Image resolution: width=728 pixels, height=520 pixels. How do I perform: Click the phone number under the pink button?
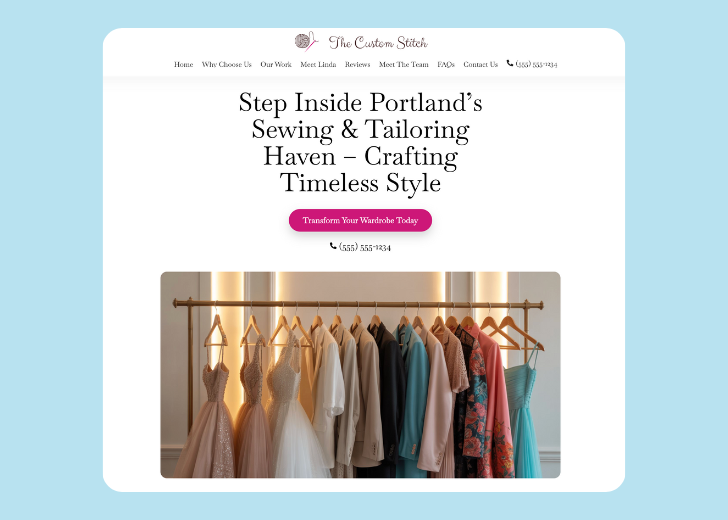tap(365, 247)
